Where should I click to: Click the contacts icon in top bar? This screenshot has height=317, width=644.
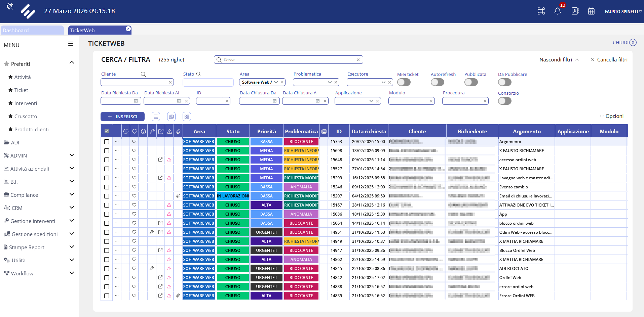pyautogui.click(x=575, y=11)
